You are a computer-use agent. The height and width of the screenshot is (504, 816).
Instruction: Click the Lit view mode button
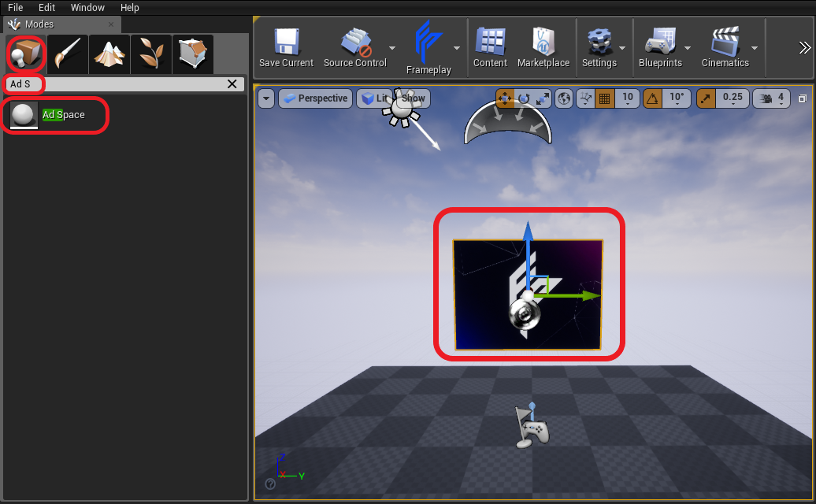[375, 98]
